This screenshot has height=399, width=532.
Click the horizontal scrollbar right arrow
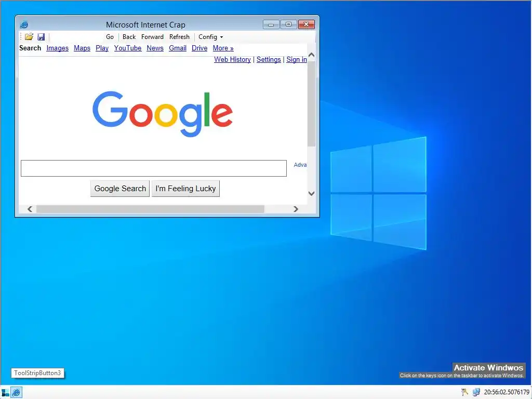pyautogui.click(x=296, y=209)
